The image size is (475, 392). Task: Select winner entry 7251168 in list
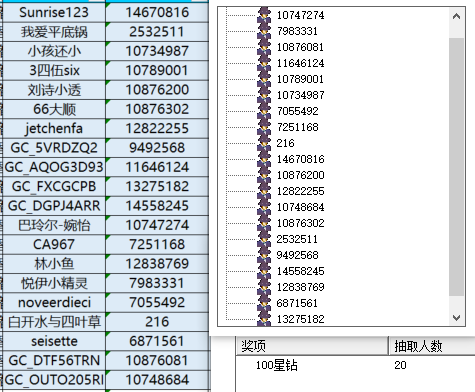coord(297,127)
